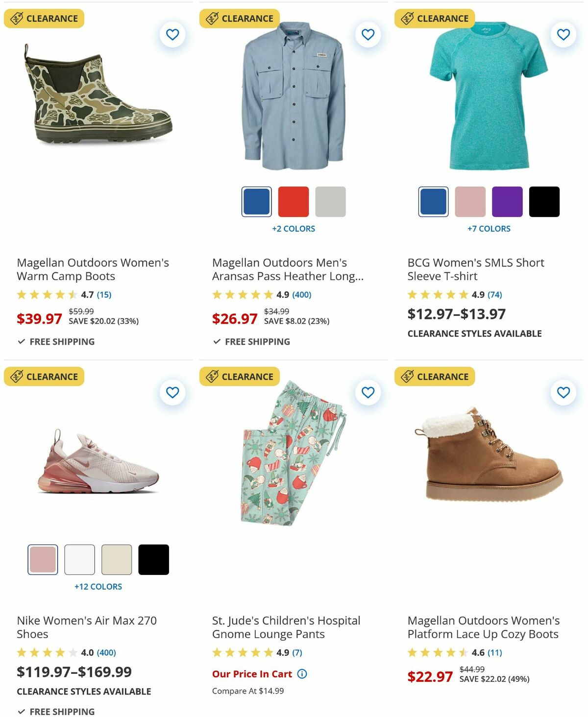This screenshot has height=717, width=588.
Task: Expand the +7 COLORS options on the BCG t-shirt
Action: pyautogui.click(x=489, y=228)
